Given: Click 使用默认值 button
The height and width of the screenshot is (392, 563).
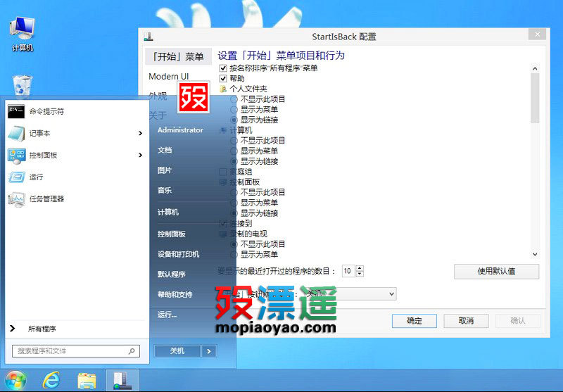Looking at the screenshot, I should [x=496, y=272].
